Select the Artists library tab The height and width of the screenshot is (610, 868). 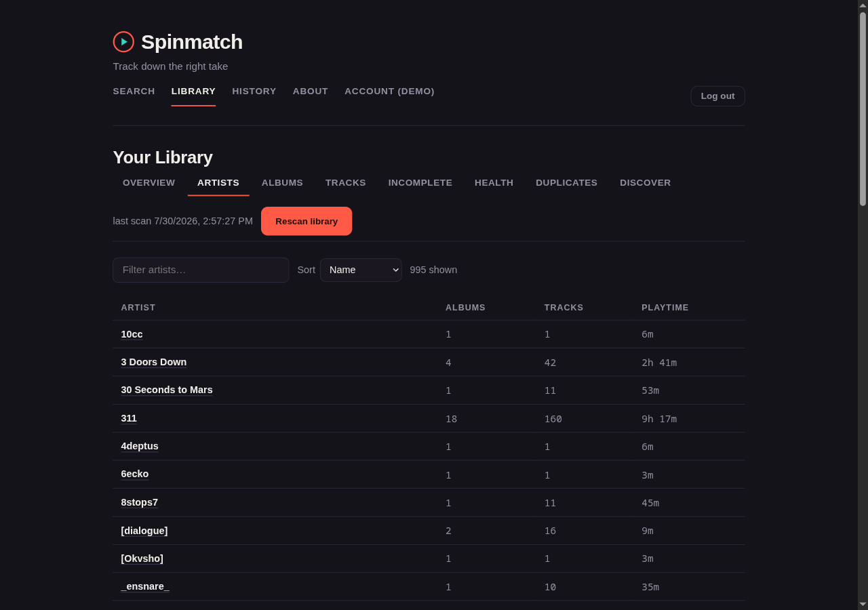coord(218,183)
